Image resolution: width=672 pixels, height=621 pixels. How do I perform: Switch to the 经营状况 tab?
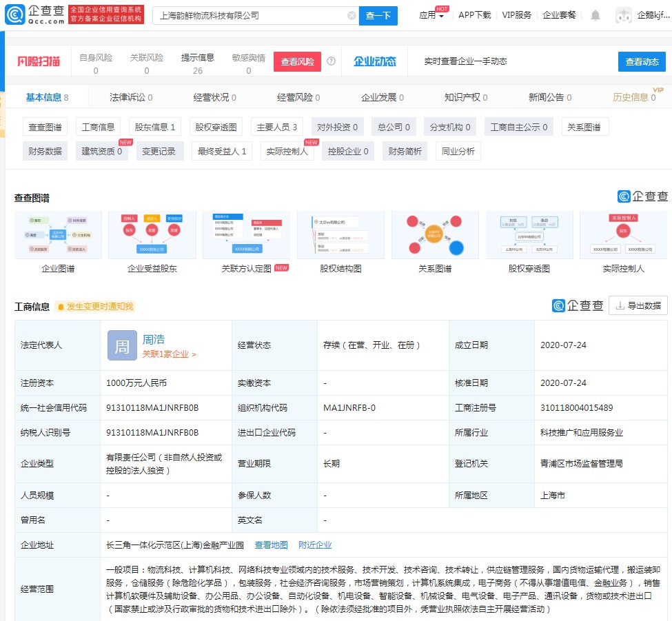215,97
